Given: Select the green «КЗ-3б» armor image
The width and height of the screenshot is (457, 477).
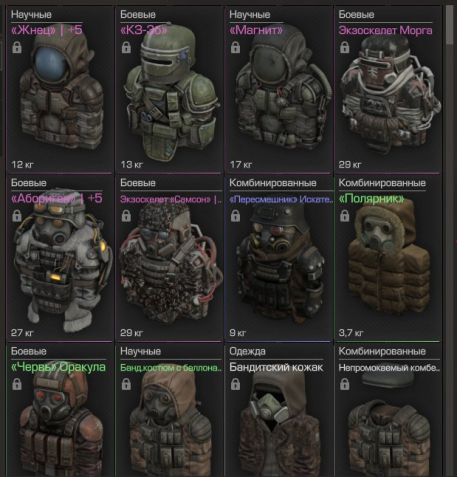Looking at the screenshot, I should [x=171, y=92].
